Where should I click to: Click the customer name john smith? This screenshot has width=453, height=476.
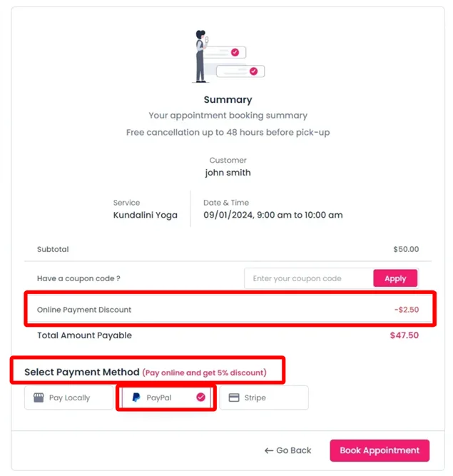tap(228, 173)
